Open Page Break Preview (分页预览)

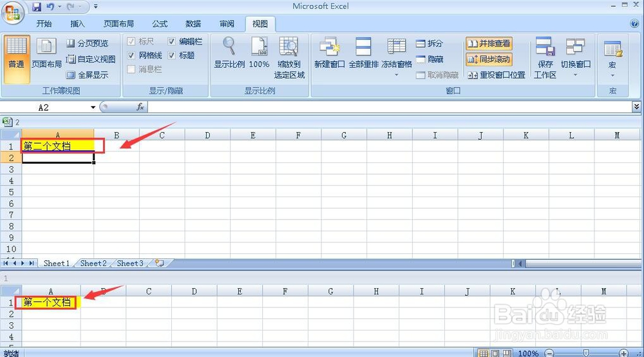tap(87, 43)
